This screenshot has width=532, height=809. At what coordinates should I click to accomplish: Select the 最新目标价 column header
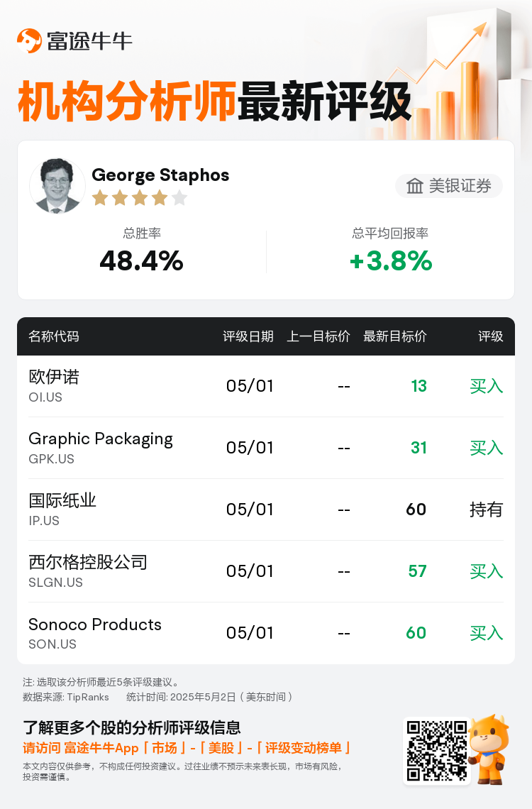(x=395, y=336)
